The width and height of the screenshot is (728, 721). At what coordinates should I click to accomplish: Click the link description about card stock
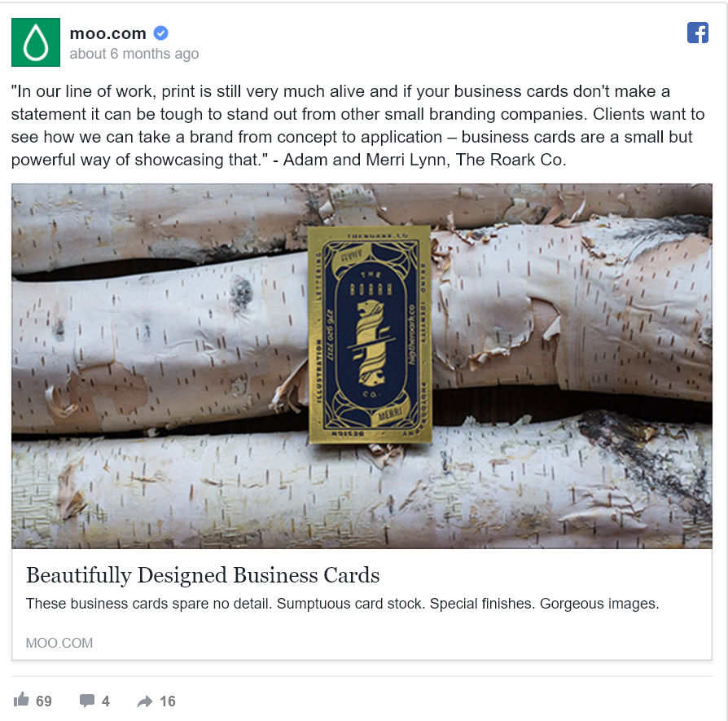[x=343, y=604]
